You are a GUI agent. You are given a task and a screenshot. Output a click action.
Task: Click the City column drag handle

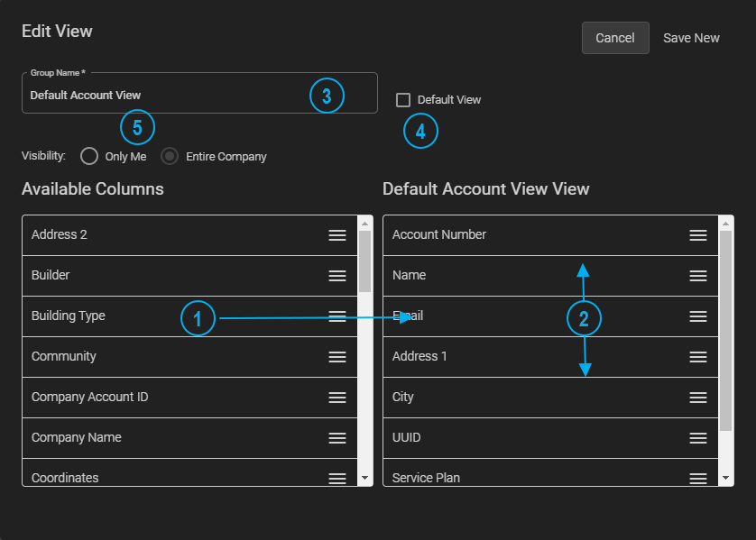(x=698, y=397)
